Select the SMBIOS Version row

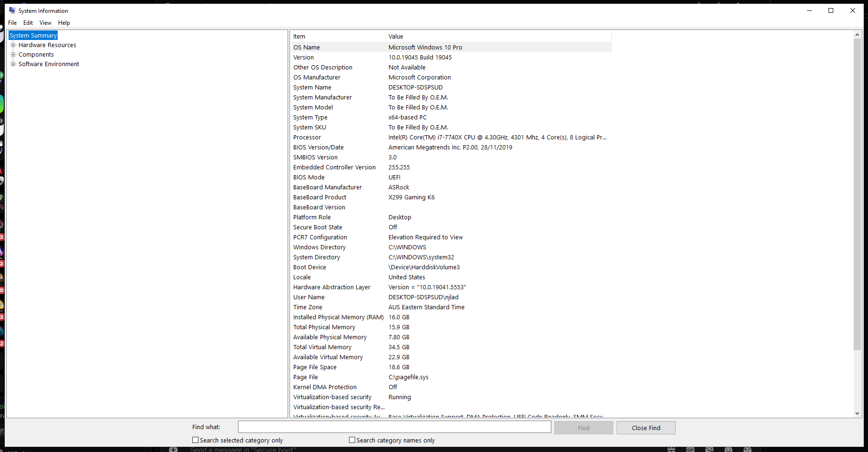452,157
